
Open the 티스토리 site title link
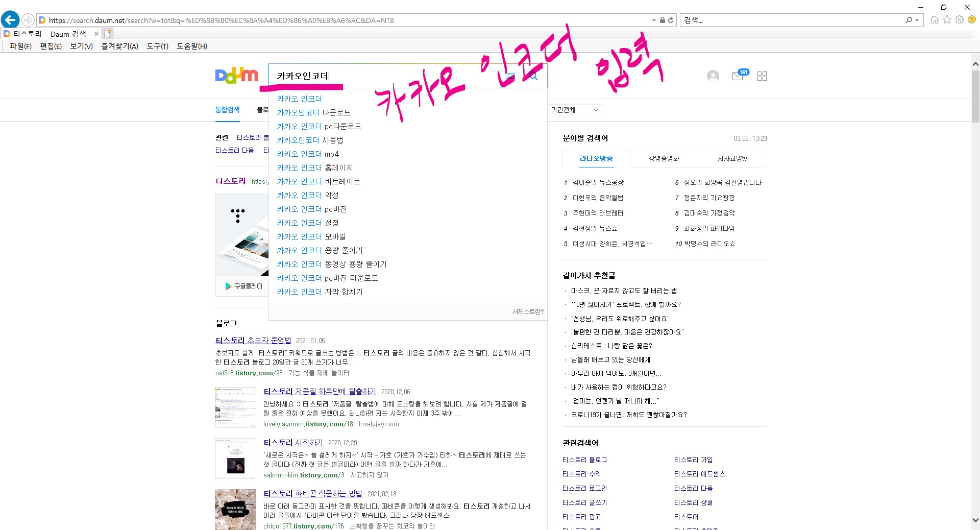click(231, 181)
